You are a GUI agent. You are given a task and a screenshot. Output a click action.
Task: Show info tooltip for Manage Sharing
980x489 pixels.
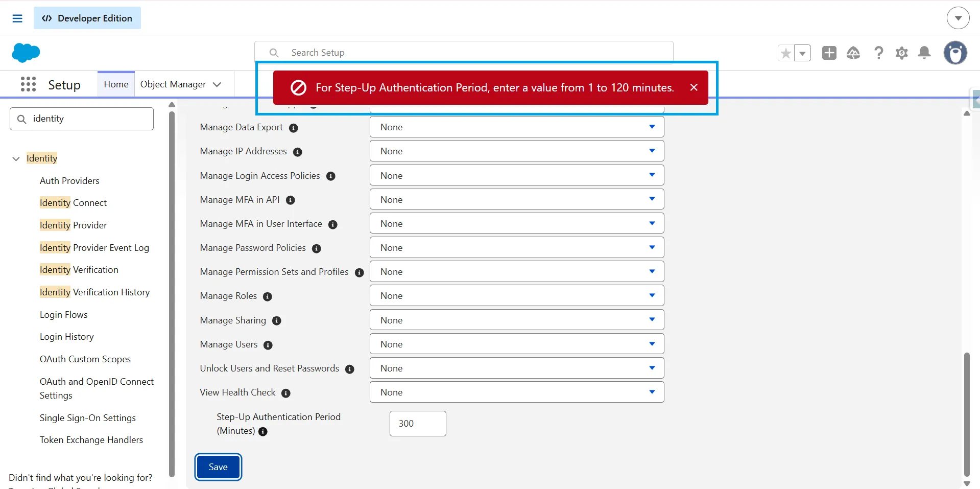tap(277, 321)
